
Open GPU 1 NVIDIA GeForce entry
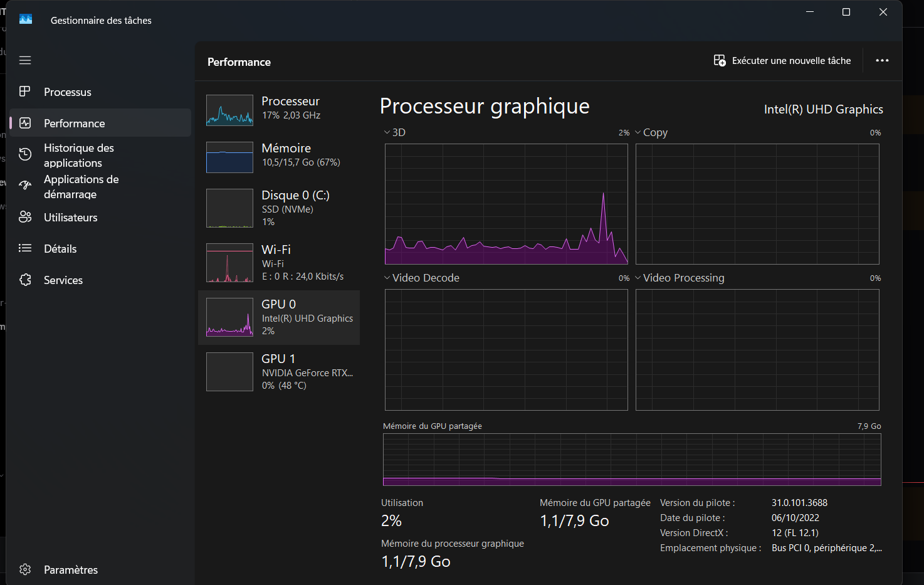pos(279,371)
